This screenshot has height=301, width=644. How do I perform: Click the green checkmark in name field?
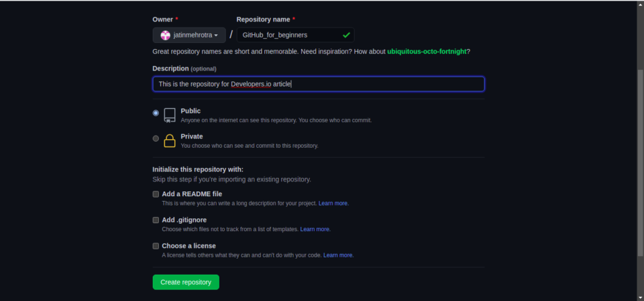tap(346, 36)
